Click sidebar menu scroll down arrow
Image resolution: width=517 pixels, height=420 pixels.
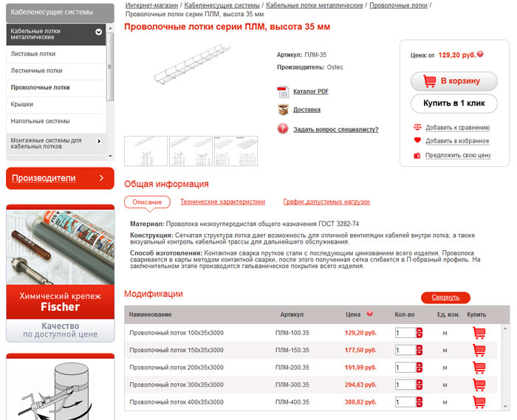(110, 156)
